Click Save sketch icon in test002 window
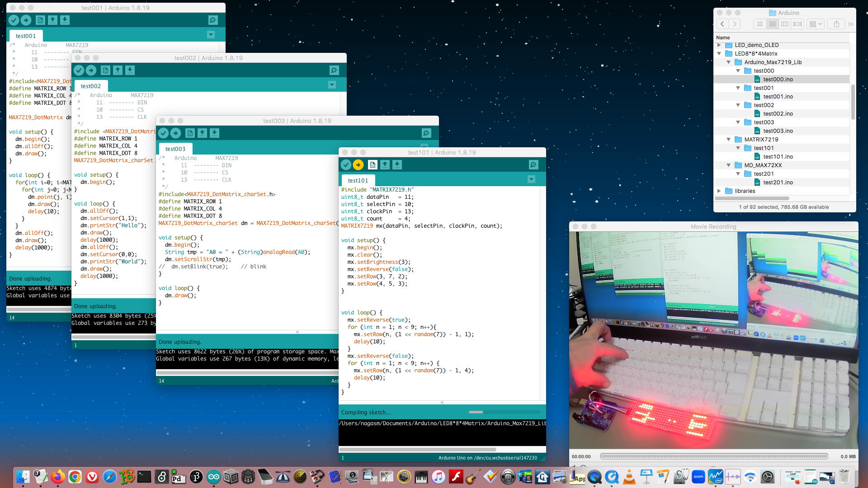 [x=130, y=70]
